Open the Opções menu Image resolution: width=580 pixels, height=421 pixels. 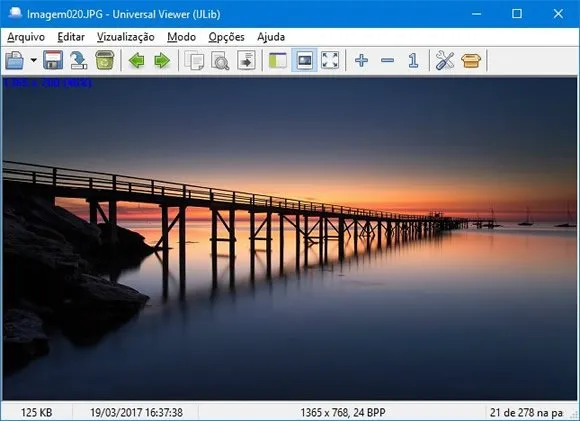[226, 37]
